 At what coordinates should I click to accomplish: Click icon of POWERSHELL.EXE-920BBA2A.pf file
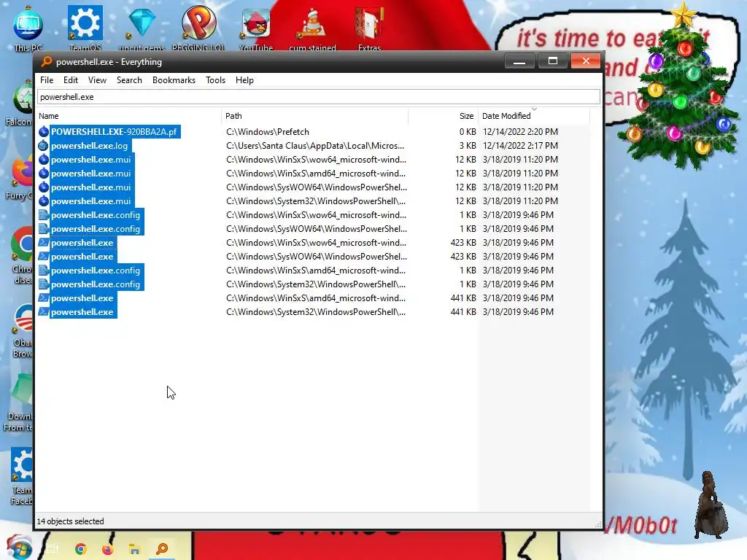click(44, 132)
